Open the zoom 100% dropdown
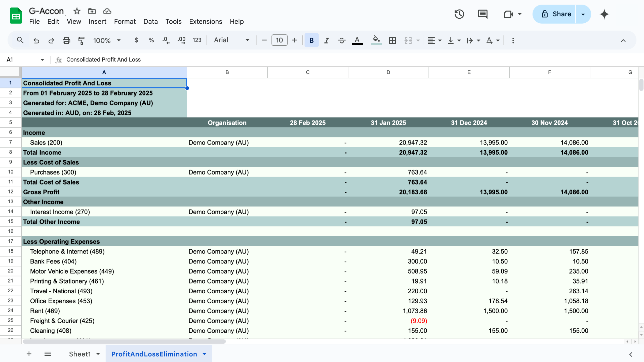 (x=107, y=40)
